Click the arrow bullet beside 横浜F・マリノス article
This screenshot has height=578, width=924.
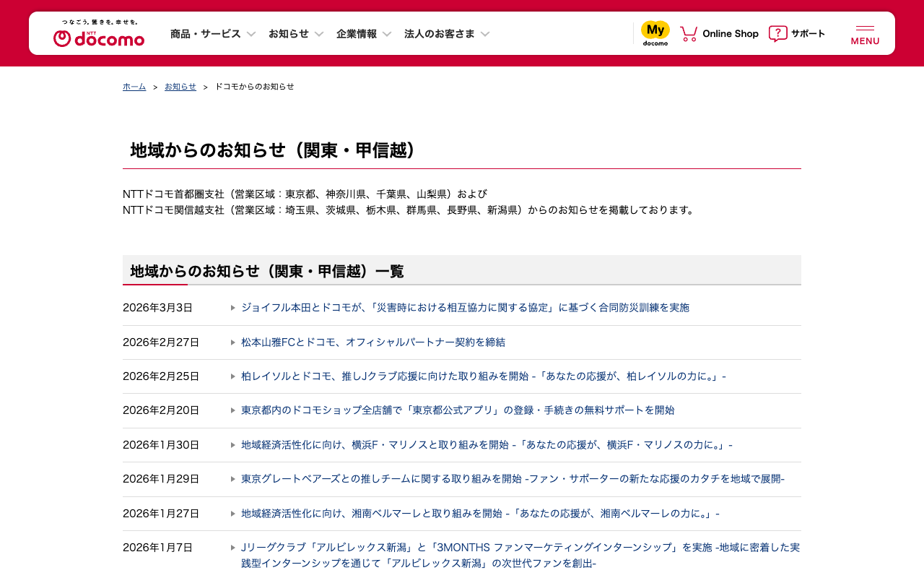tap(233, 445)
